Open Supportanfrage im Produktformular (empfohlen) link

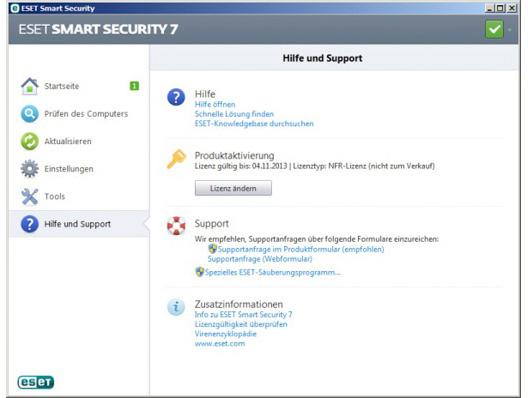tap(301, 249)
